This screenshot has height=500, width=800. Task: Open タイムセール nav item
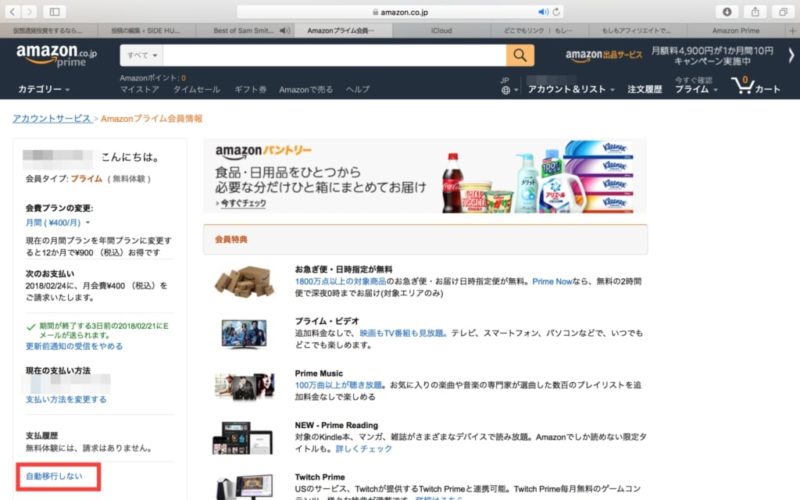coord(196,89)
